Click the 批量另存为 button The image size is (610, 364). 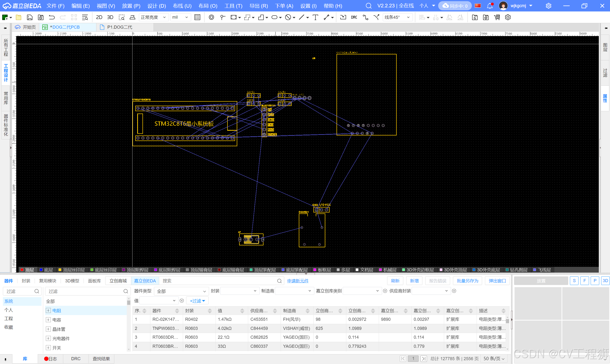(x=467, y=281)
